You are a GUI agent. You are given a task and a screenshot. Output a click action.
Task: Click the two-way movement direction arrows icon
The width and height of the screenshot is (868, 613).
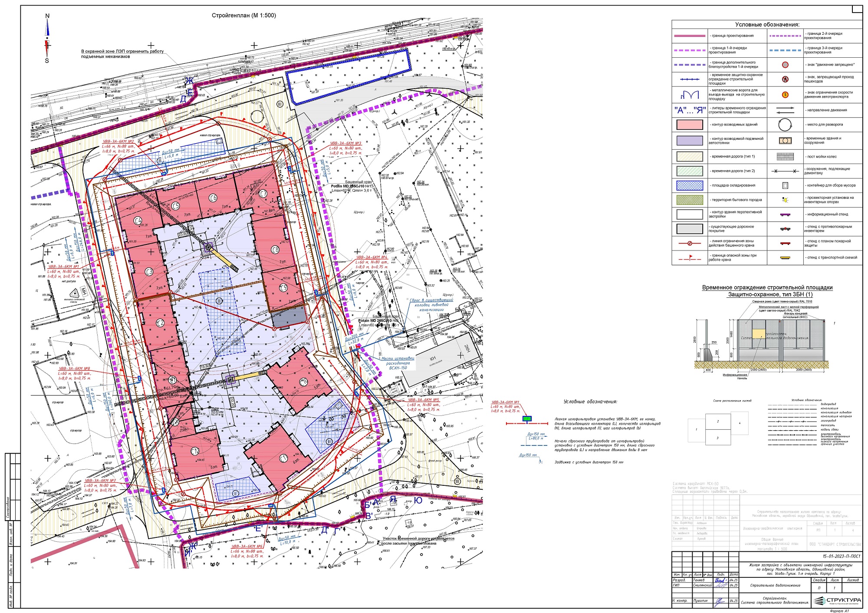[x=785, y=110]
